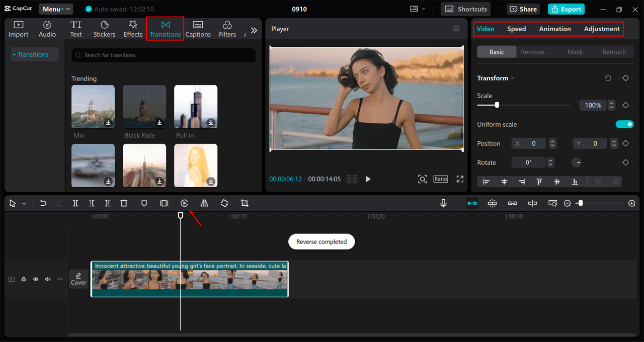The width and height of the screenshot is (644, 342).
Task: Switch to the Animation tab
Action: (x=555, y=29)
